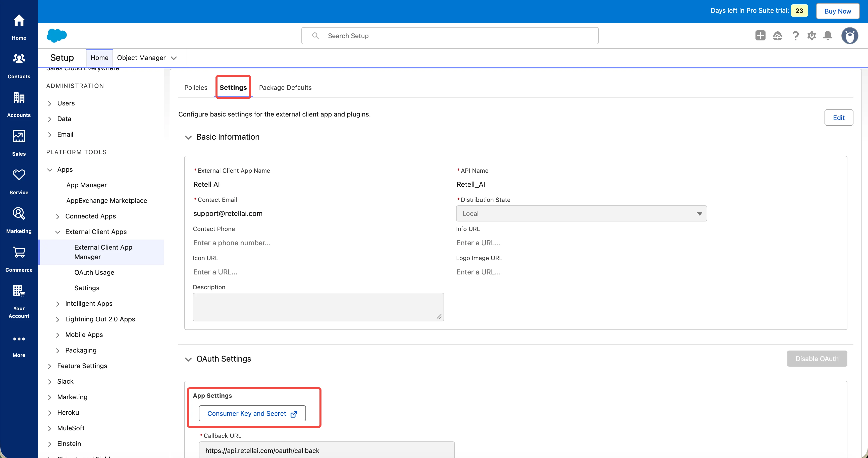The width and height of the screenshot is (868, 458).
Task: Open the Sales chart icon
Action: [x=19, y=136]
